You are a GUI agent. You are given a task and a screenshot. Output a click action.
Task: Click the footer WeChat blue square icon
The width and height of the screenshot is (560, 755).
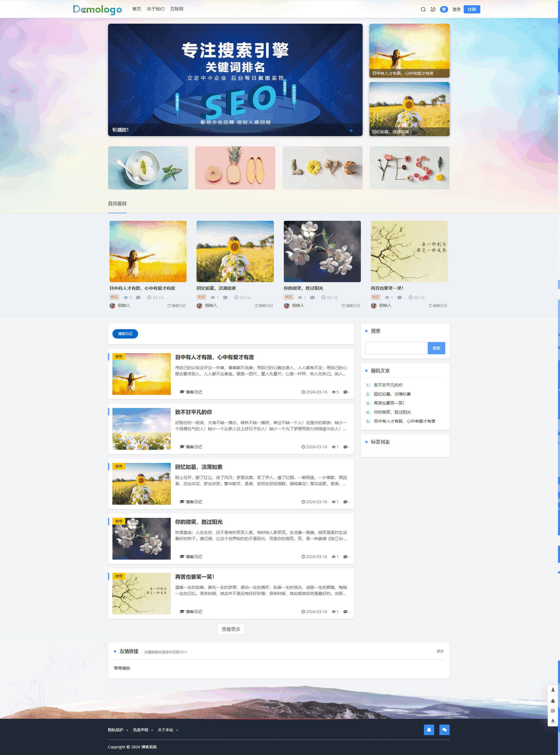pyautogui.click(x=444, y=730)
